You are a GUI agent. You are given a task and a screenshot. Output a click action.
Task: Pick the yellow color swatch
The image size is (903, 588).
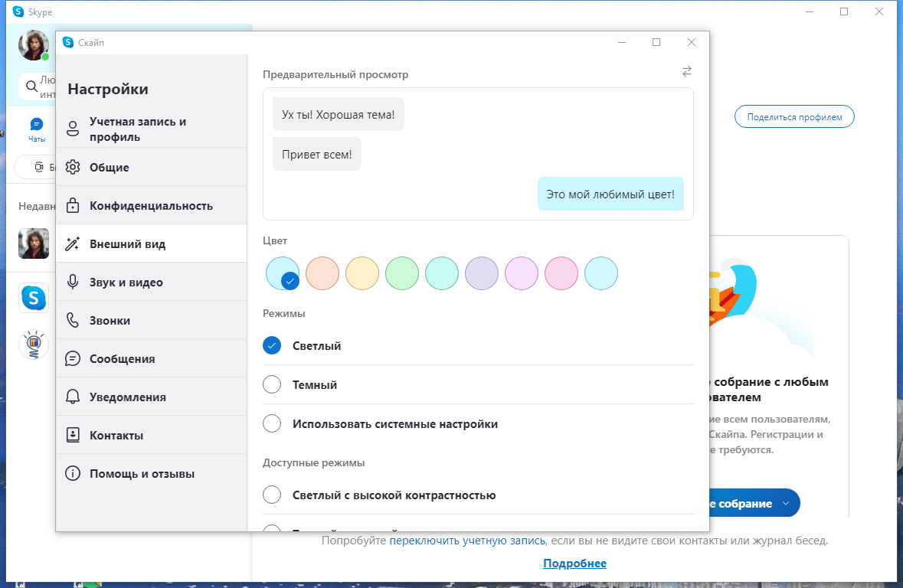pos(362,273)
